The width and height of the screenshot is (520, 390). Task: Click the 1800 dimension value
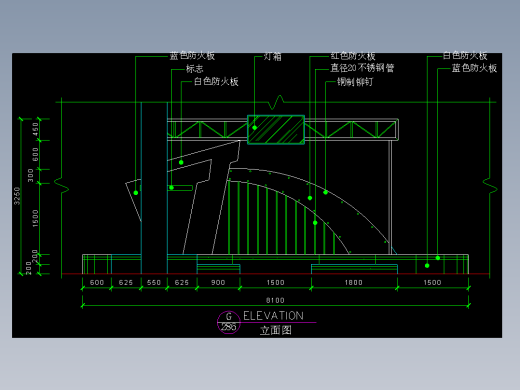pos(353,283)
